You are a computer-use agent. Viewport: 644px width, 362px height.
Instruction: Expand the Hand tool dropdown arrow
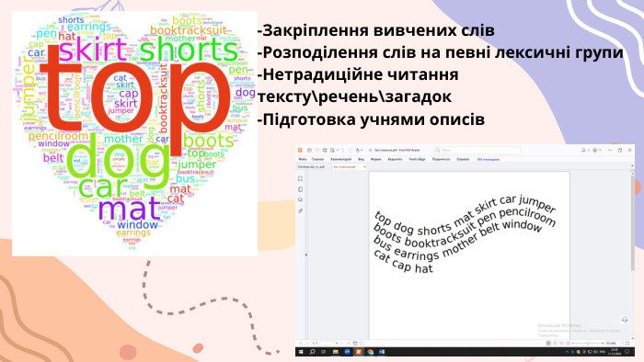click(362, 151)
